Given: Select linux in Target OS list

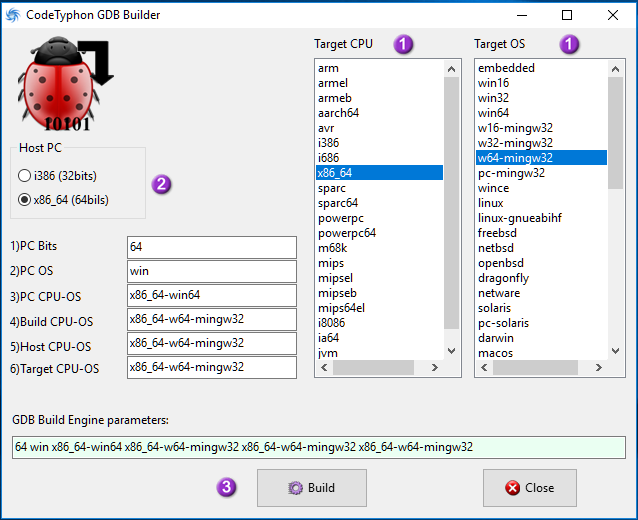Looking at the screenshot, I should (542, 203).
